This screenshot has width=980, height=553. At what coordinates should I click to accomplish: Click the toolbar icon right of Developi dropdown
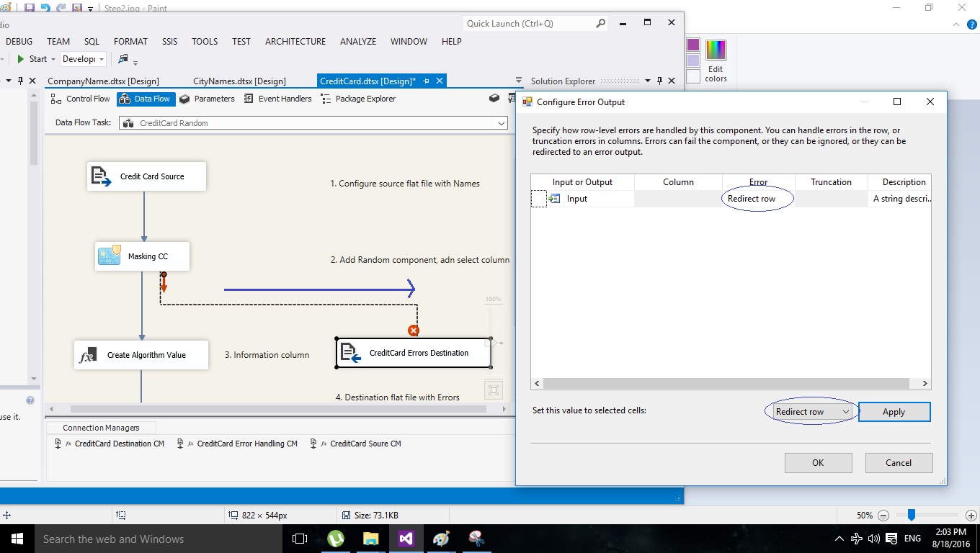(122, 59)
